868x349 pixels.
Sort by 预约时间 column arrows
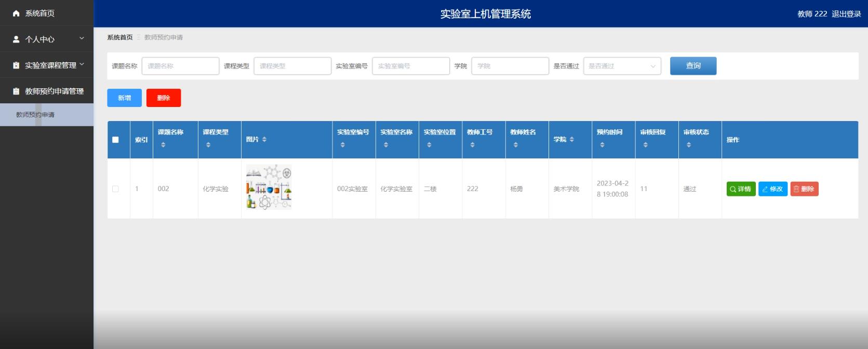click(x=602, y=145)
